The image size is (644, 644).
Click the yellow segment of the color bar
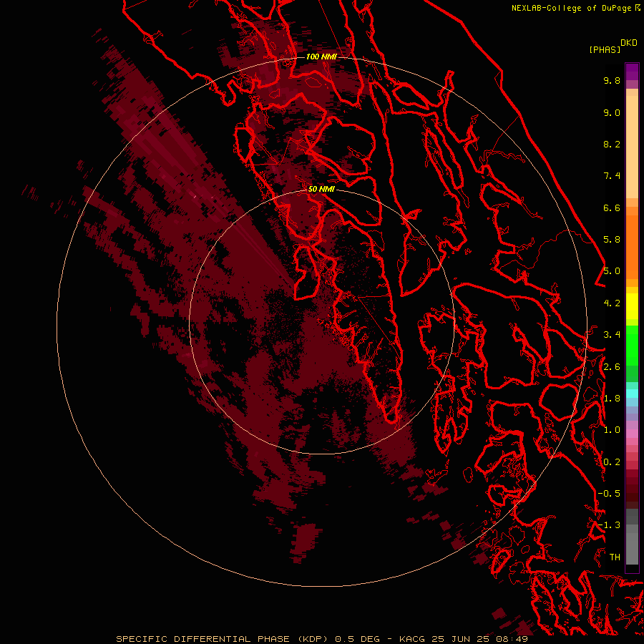pyautogui.click(x=632, y=306)
